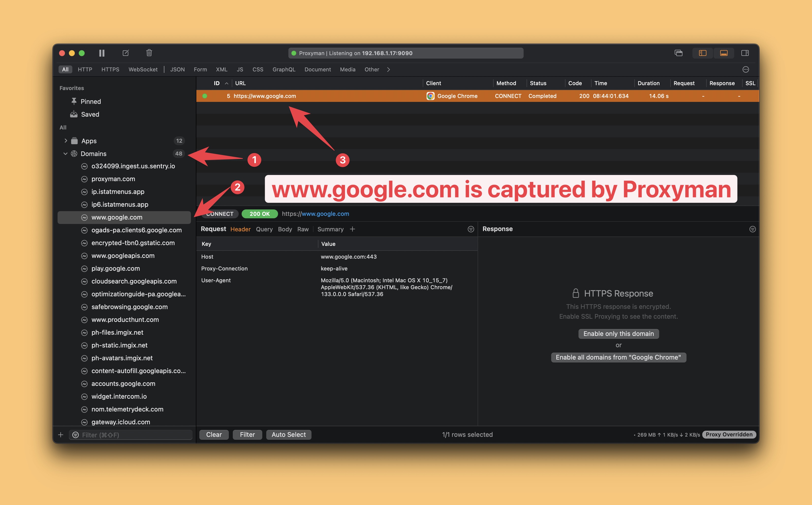Viewport: 812px width, 505px height.
Task: Click the https://www.google.com link in detail bar
Action: click(x=315, y=214)
